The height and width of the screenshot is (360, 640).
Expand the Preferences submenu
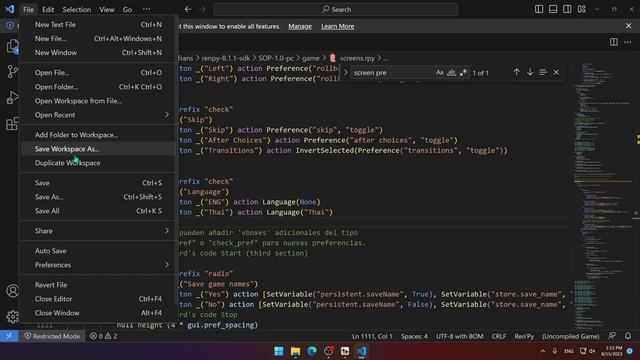click(x=98, y=264)
